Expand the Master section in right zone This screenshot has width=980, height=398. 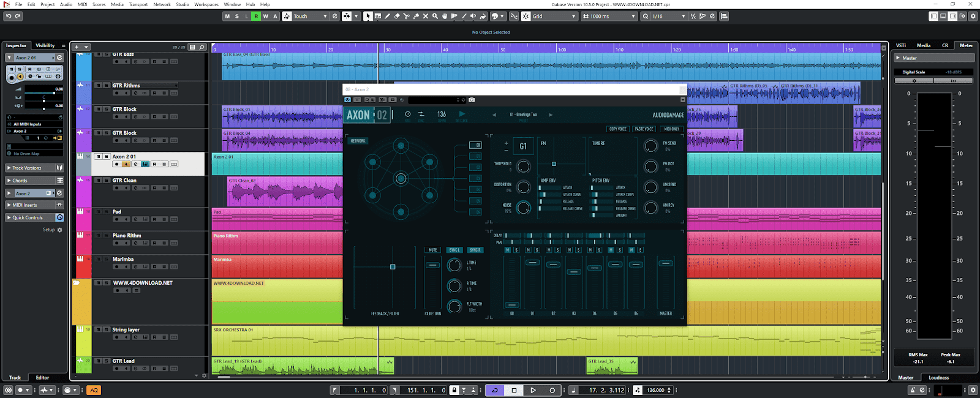934,58
